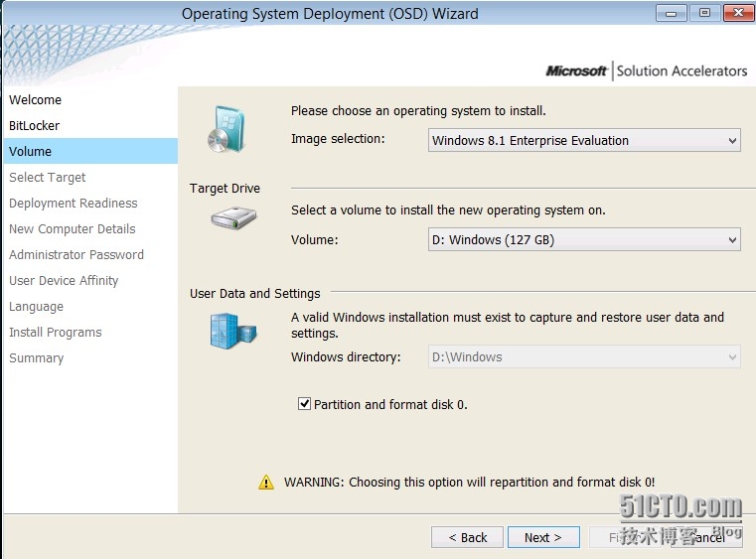
Task: Click the window title 'Operating System Deployment (OSD) Wizard'
Action: point(330,14)
